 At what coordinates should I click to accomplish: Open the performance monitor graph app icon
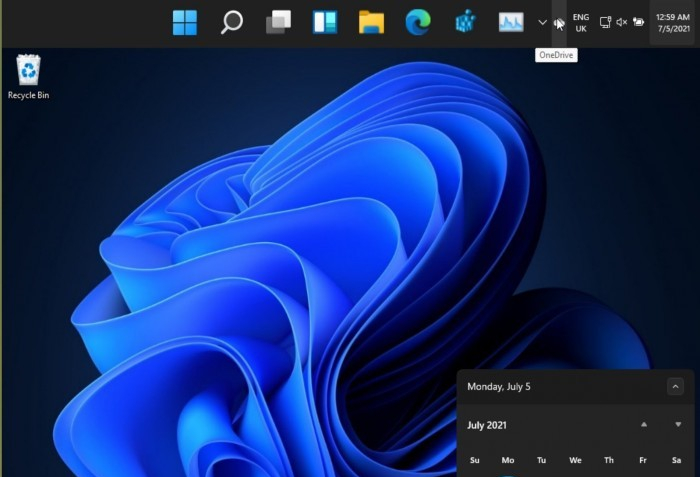click(511, 22)
